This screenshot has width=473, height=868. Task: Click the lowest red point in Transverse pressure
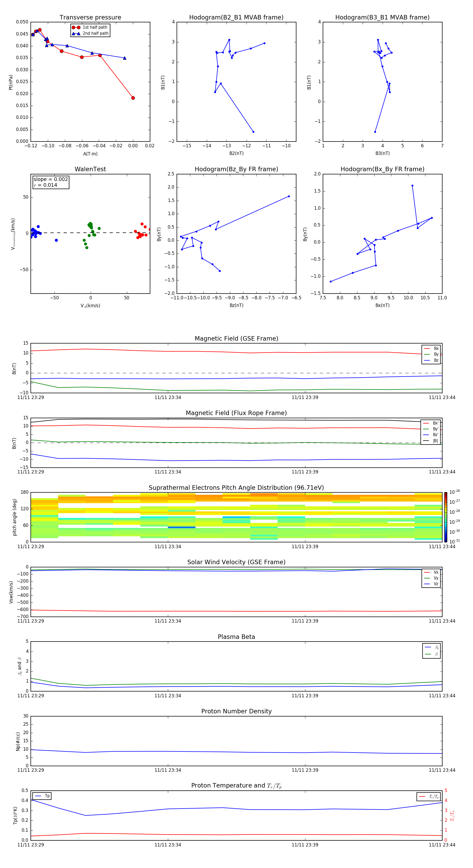[133, 98]
